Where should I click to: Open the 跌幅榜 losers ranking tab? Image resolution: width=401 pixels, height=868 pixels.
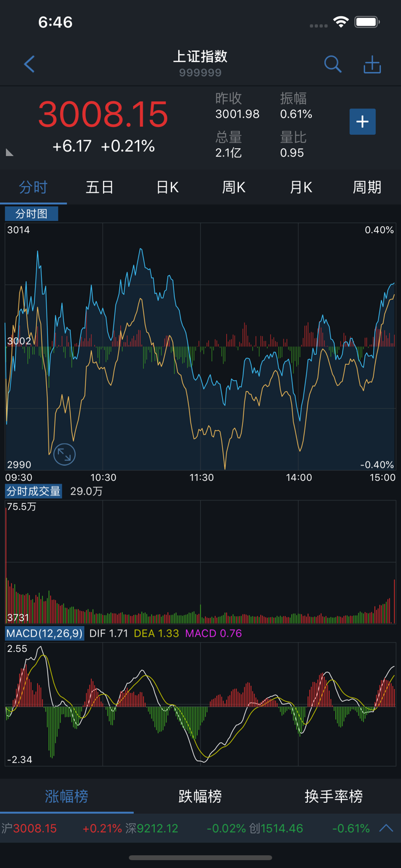200,796
